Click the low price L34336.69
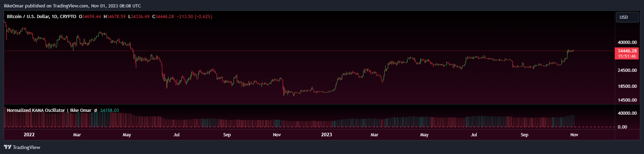 point(139,17)
